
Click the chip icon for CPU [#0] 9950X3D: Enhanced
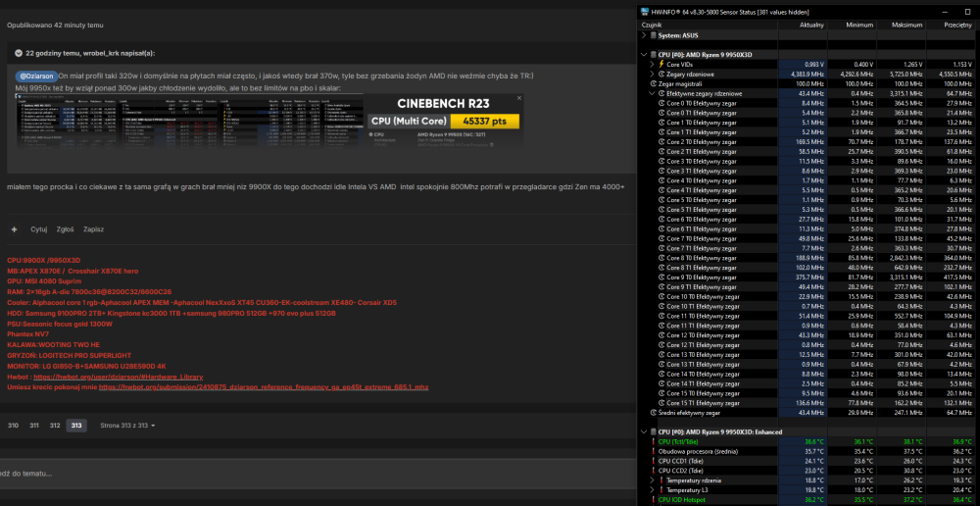pyautogui.click(x=654, y=431)
